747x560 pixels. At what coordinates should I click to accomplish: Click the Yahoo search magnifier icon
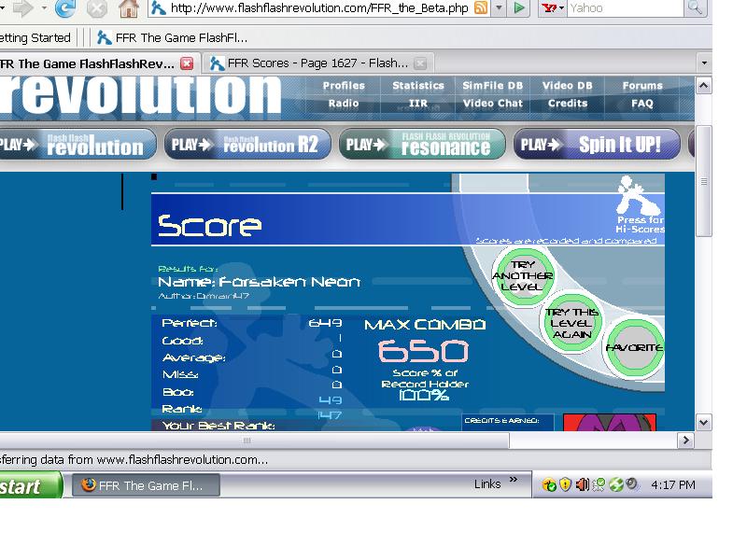[x=695, y=7]
